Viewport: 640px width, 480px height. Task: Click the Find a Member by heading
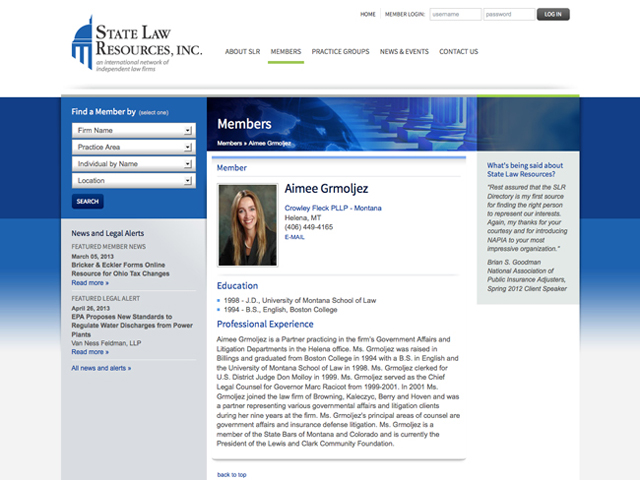pos(103,111)
